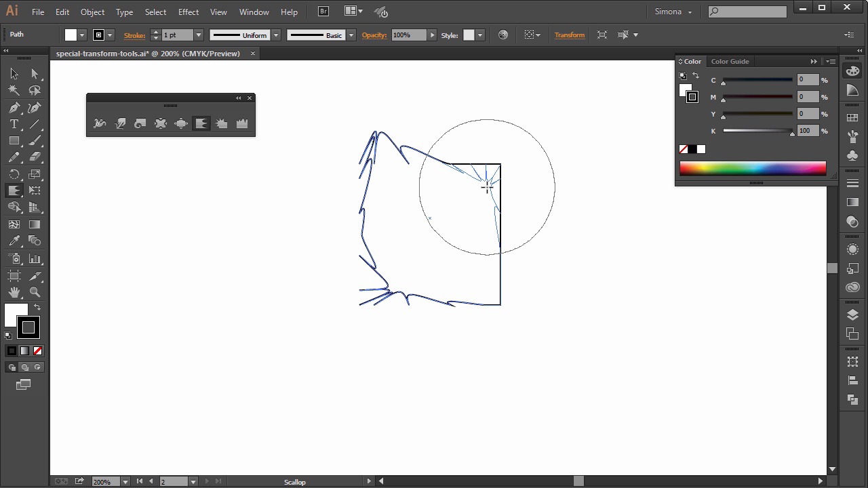Toggle Draw Behind mode

[x=25, y=367]
